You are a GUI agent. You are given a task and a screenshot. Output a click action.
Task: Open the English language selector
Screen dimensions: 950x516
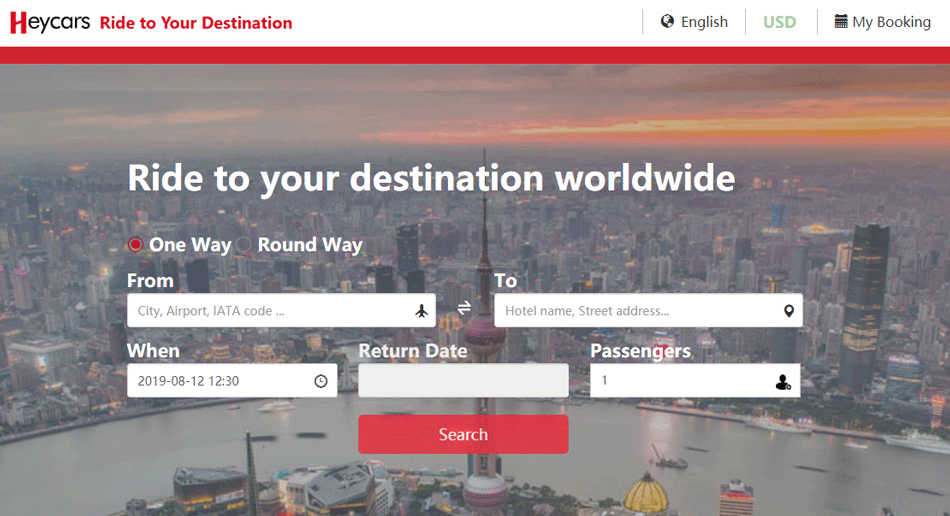click(694, 22)
